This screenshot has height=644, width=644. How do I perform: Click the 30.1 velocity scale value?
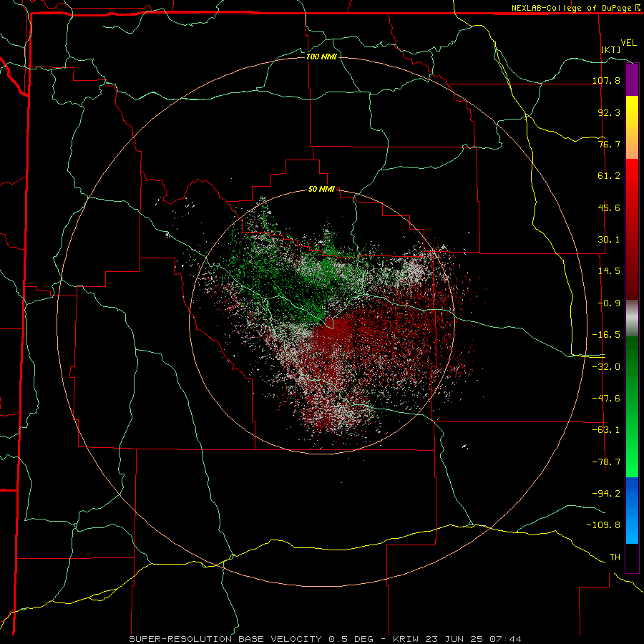click(x=609, y=240)
